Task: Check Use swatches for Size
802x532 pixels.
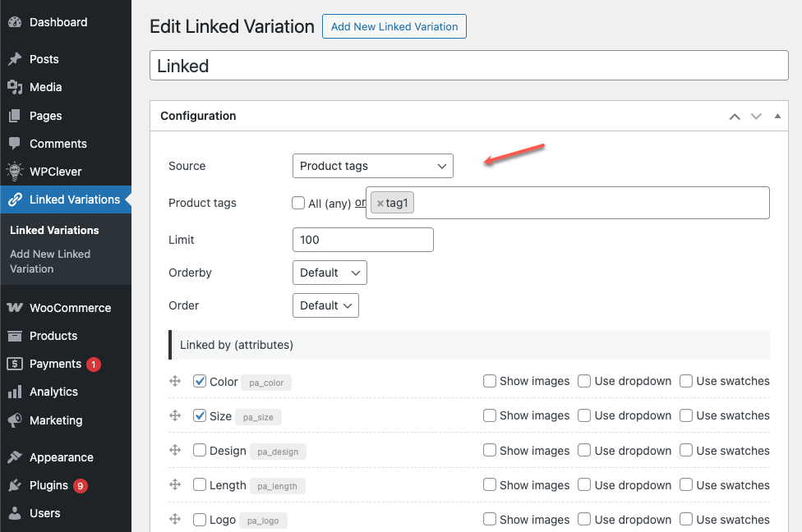Action: [x=686, y=415]
